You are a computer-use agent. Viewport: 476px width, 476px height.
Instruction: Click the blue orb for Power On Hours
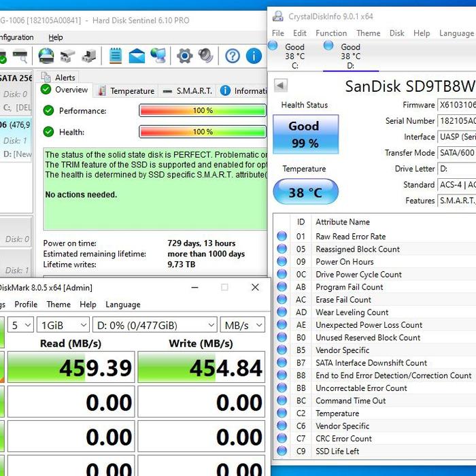pyautogui.click(x=282, y=261)
